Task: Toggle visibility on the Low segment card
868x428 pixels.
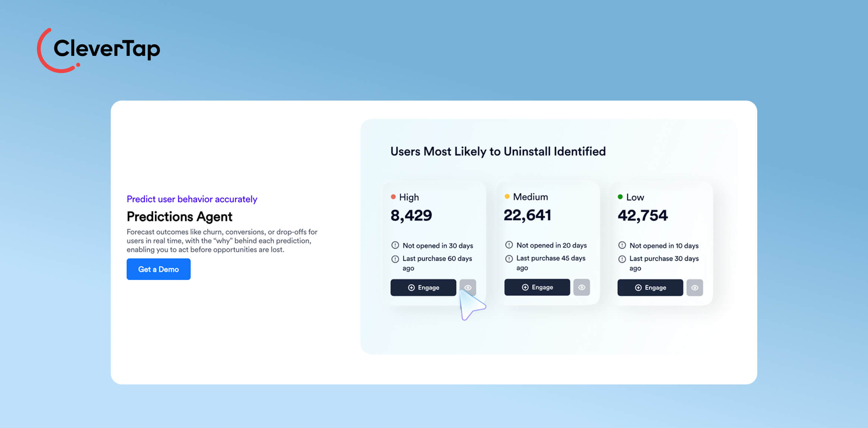Action: [x=695, y=288]
